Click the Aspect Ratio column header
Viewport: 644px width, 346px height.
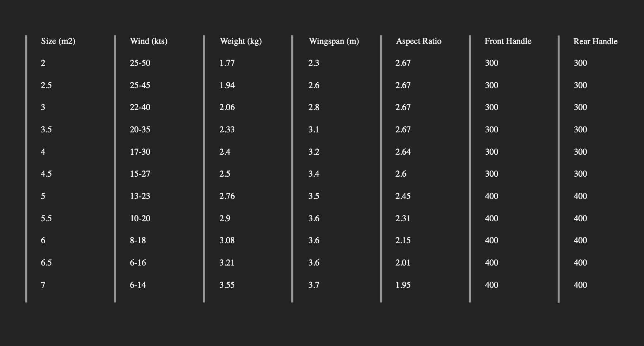(x=418, y=41)
